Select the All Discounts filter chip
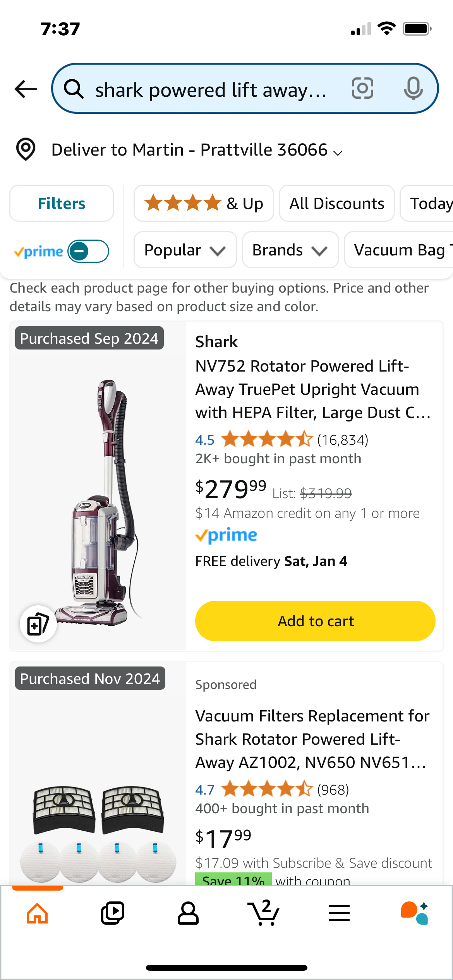The image size is (453, 980). [x=336, y=204]
